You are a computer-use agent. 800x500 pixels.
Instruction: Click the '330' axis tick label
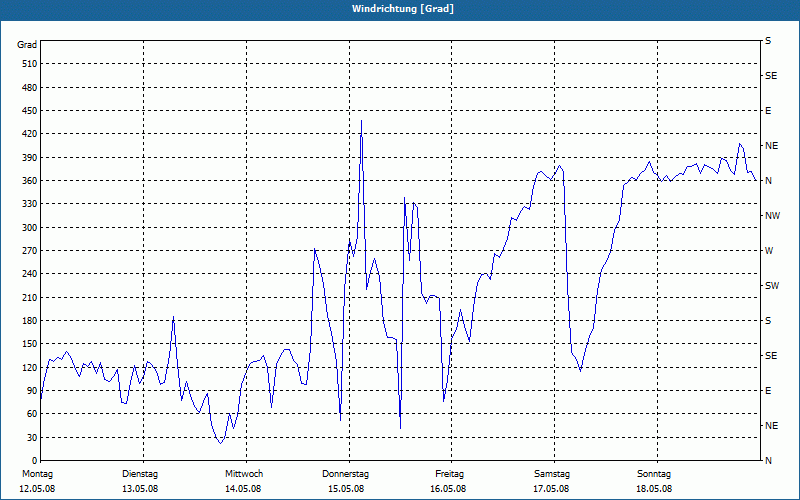(30, 204)
